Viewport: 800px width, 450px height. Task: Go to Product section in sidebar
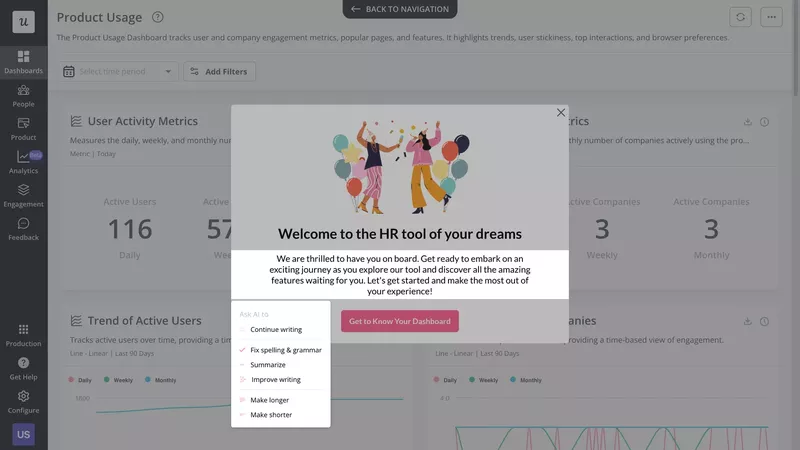(x=23, y=128)
